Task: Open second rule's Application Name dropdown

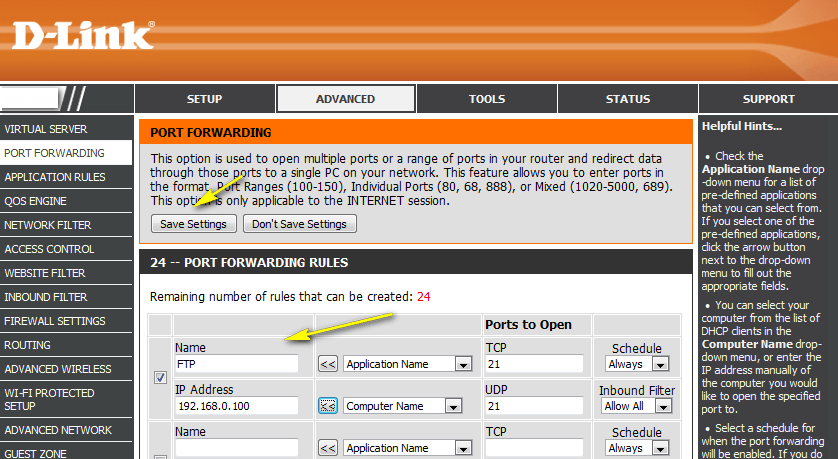Action: point(408,448)
